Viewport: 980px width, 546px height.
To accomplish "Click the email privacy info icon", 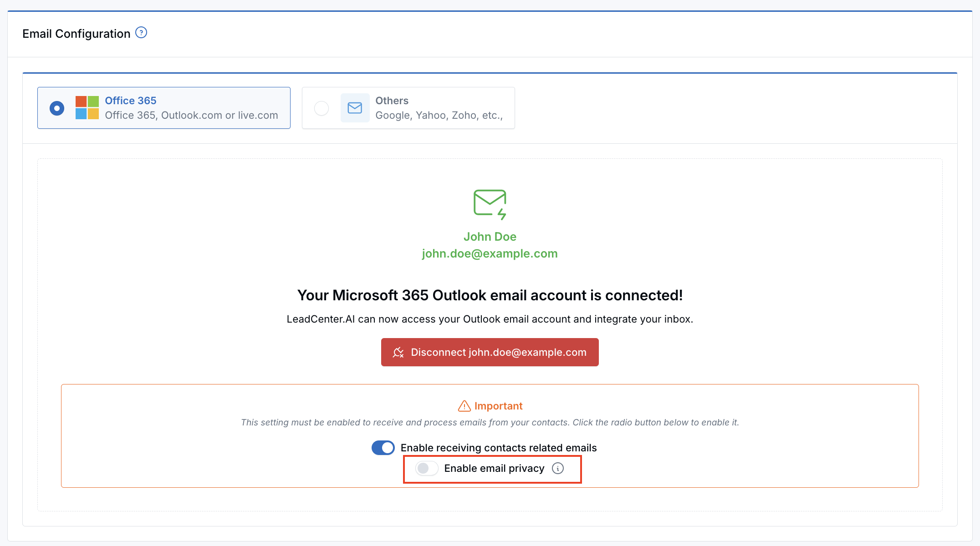I will pos(558,468).
